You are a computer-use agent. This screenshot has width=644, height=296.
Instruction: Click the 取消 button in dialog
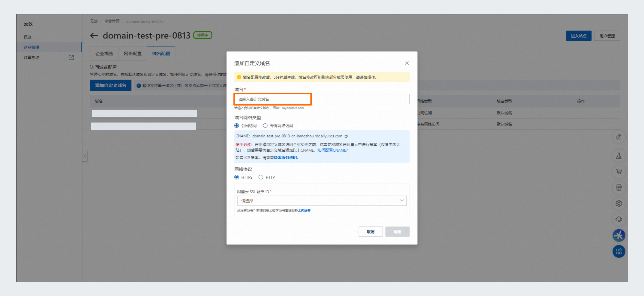[371, 232]
